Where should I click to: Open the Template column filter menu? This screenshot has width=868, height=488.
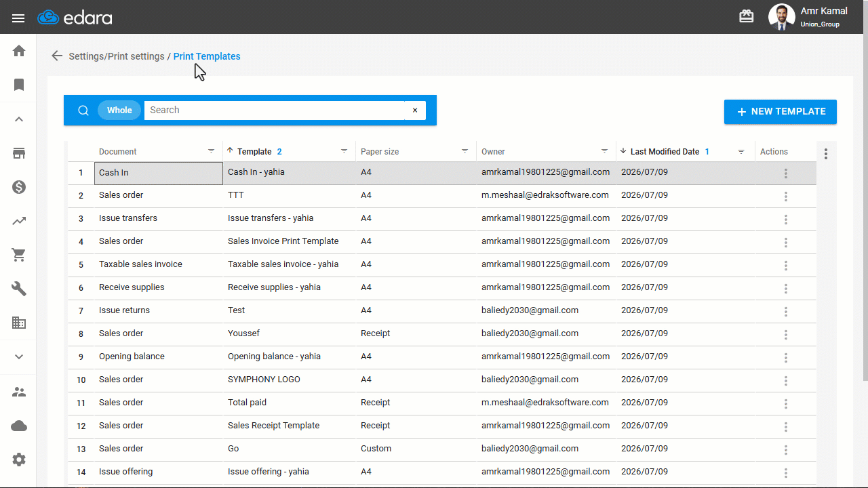[344, 152]
